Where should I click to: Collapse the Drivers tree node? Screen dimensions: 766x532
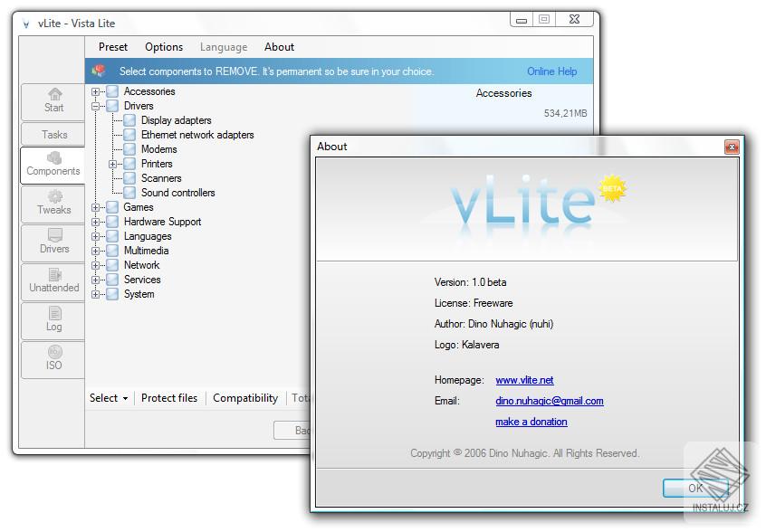(95, 106)
